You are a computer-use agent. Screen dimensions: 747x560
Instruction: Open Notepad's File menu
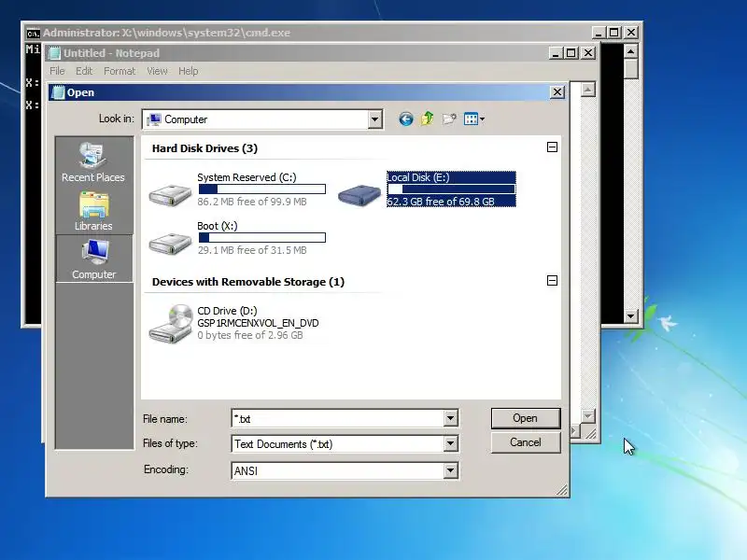[57, 71]
